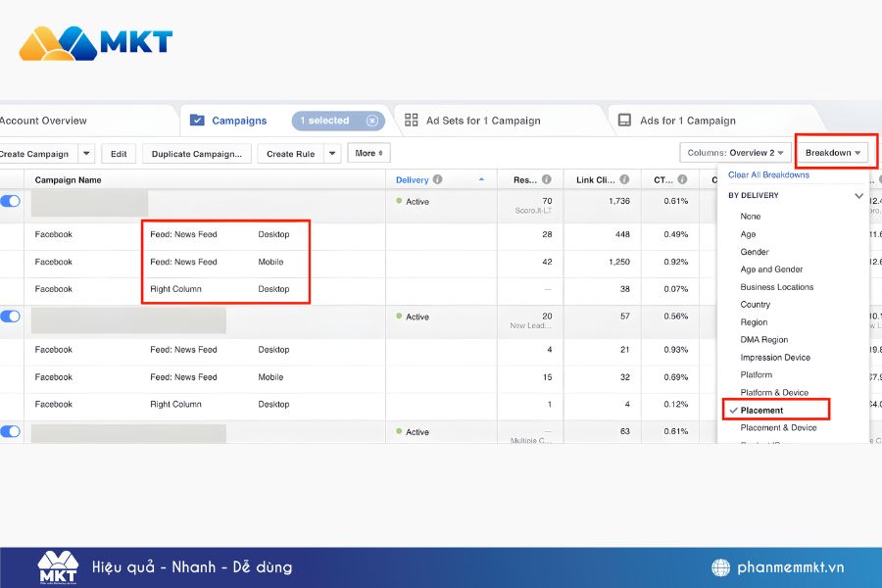The width and height of the screenshot is (882, 588).
Task: Click the Delivery column sort arrow
Action: (x=480, y=180)
